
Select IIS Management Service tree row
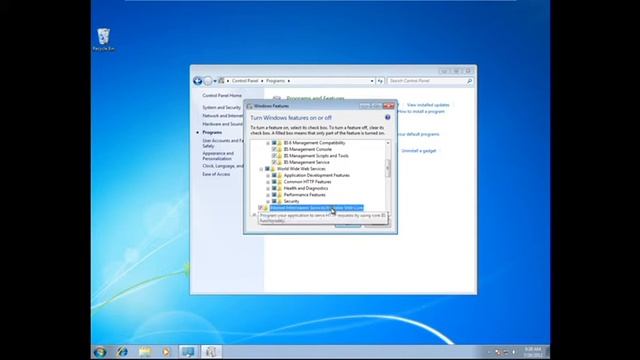307,162
